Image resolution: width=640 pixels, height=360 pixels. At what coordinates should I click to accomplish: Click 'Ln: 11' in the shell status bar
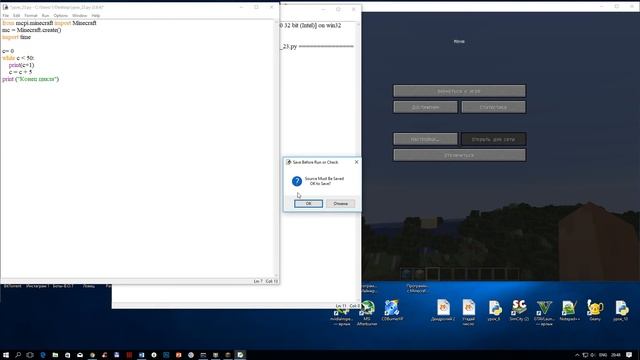click(341, 306)
